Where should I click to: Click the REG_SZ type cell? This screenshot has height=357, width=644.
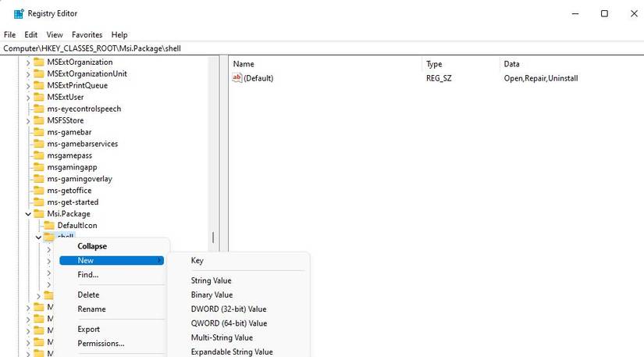click(x=439, y=78)
